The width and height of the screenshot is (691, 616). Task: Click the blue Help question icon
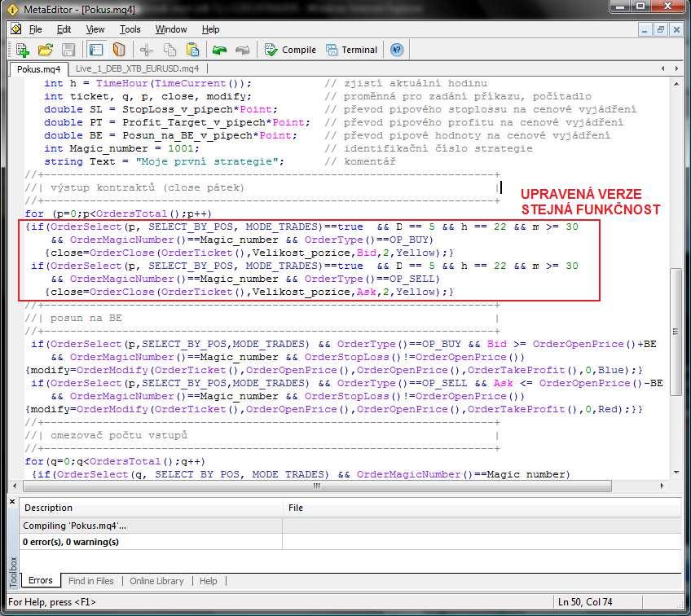click(x=397, y=50)
